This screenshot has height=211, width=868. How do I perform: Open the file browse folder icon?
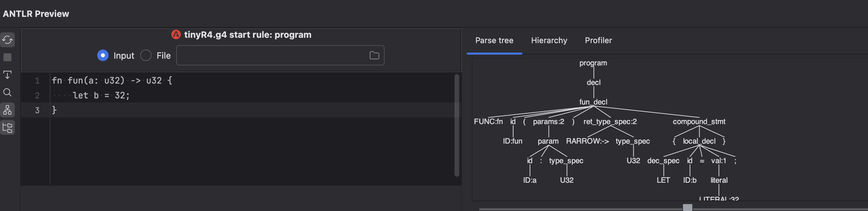374,55
